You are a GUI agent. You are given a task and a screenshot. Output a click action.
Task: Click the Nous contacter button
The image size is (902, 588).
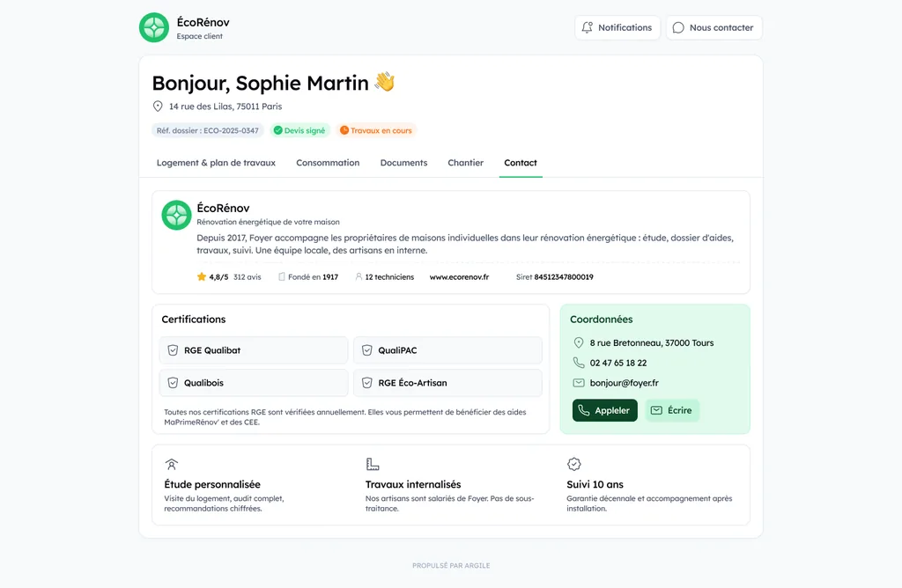point(713,27)
